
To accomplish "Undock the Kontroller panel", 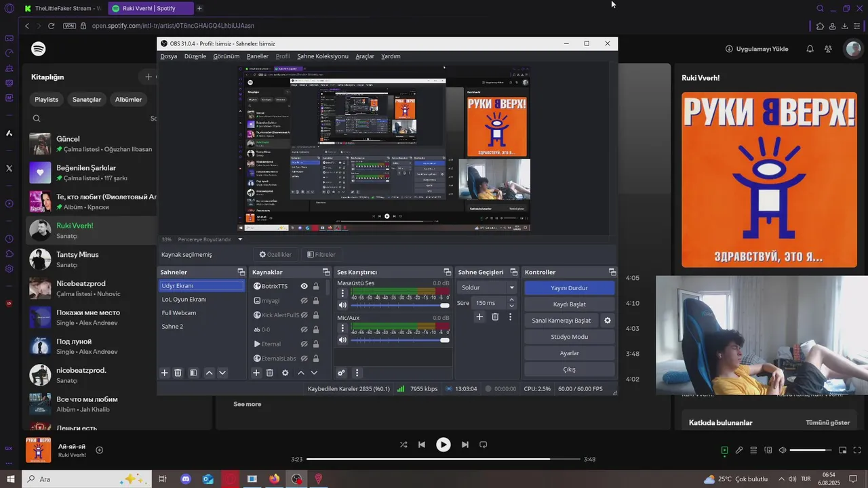I will pyautogui.click(x=612, y=272).
